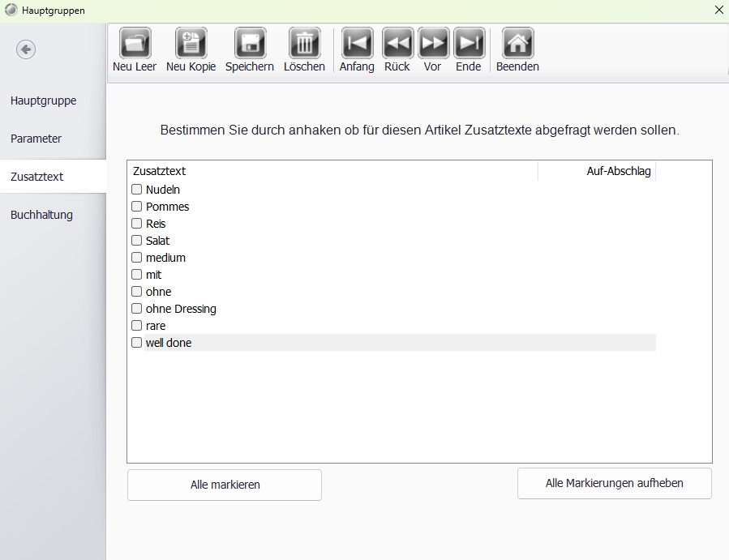The height and width of the screenshot is (560, 729).
Task: Click the Neu Leer folder icon
Action: [135, 43]
